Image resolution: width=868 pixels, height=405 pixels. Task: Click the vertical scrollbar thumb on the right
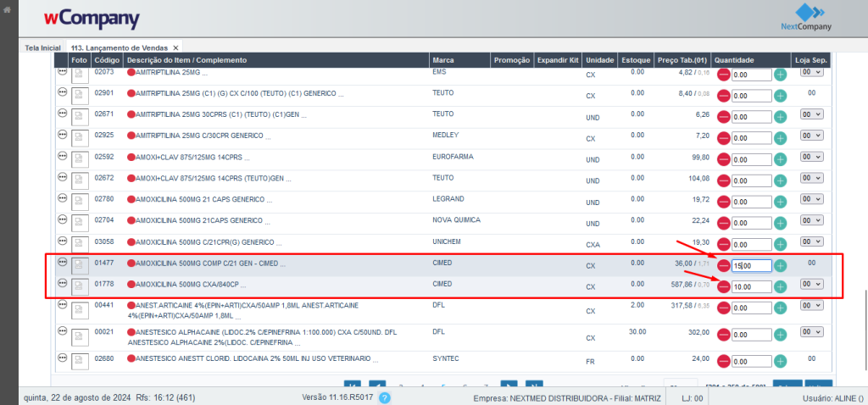[x=865, y=330]
